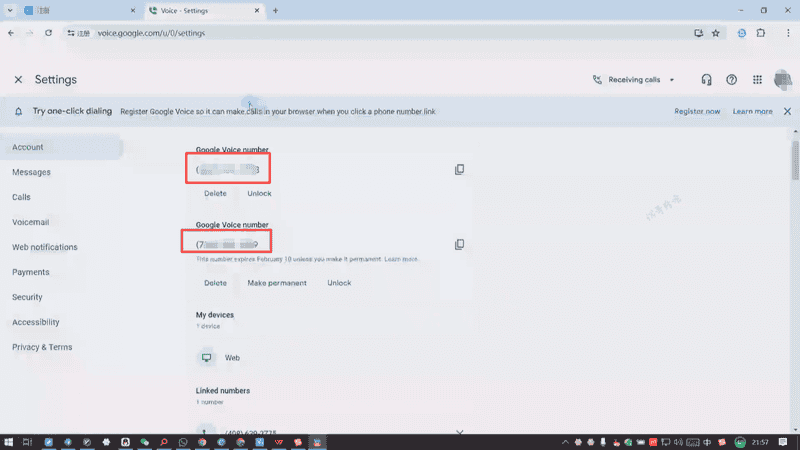
Task: Bookmark this page with the star icon
Action: pos(716,33)
